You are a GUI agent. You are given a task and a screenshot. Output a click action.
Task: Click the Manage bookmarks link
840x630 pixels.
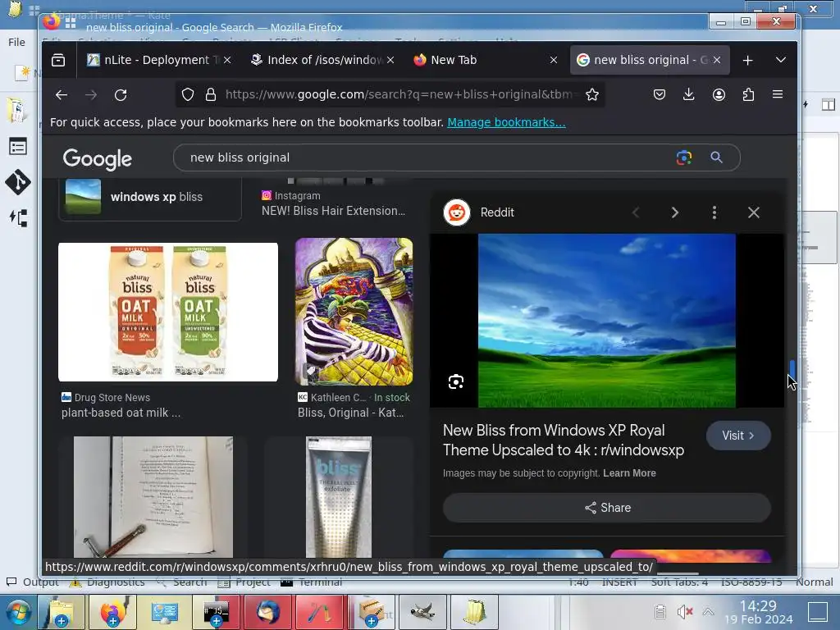(506, 122)
